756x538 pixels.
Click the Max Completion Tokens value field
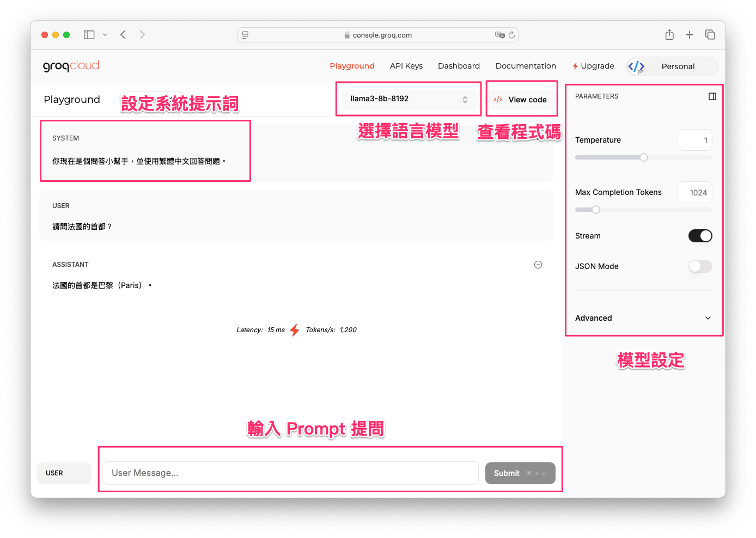[694, 192]
